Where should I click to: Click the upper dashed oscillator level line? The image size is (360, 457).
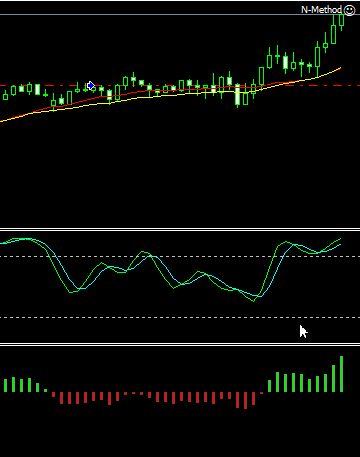coord(180,256)
